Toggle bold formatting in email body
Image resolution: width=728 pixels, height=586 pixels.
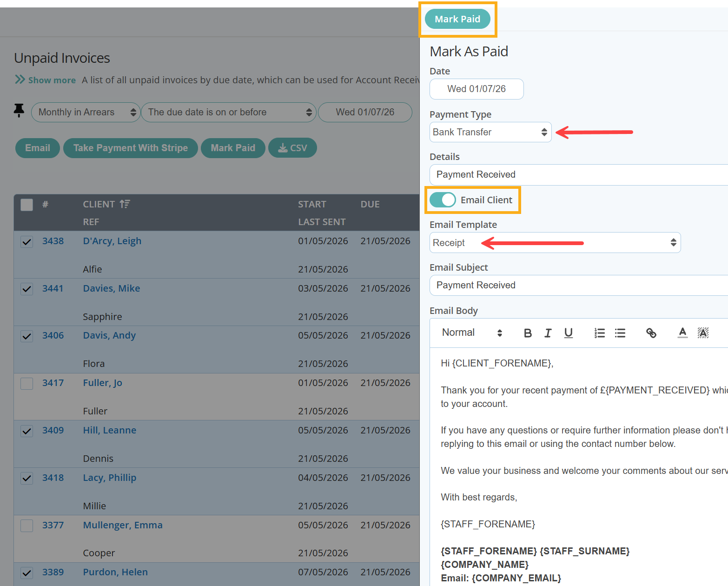[528, 333]
